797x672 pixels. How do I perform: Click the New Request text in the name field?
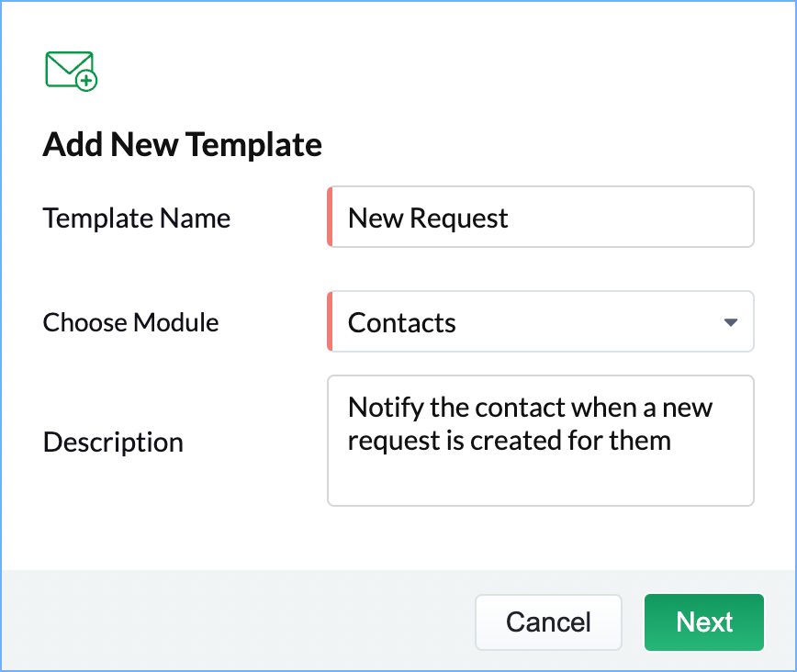(428, 218)
